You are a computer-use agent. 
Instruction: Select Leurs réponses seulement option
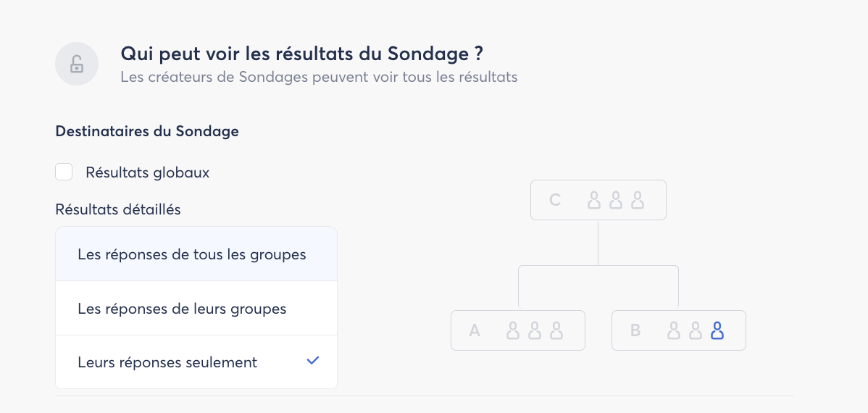pos(168,362)
